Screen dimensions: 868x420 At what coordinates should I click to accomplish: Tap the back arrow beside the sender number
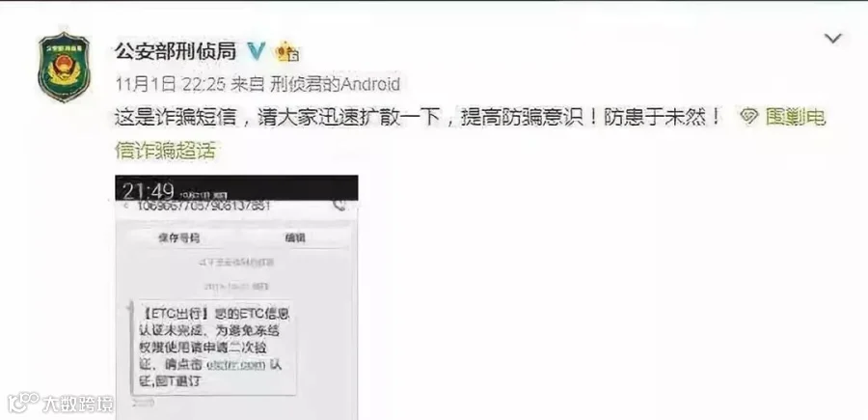click(125, 206)
